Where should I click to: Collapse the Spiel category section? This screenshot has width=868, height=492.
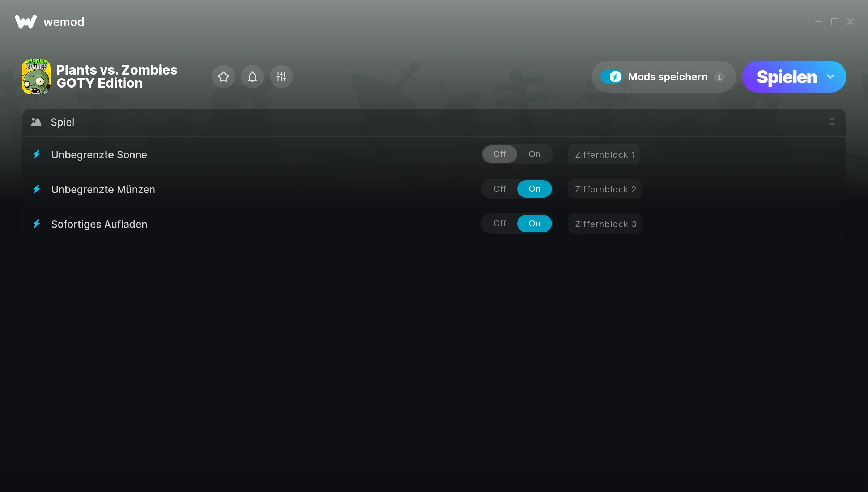coord(832,122)
